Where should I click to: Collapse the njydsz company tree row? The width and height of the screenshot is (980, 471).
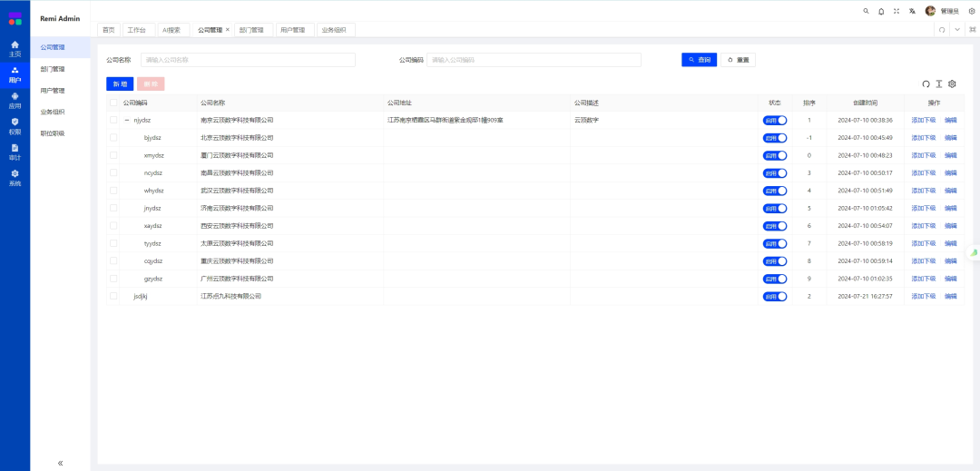pos(127,120)
